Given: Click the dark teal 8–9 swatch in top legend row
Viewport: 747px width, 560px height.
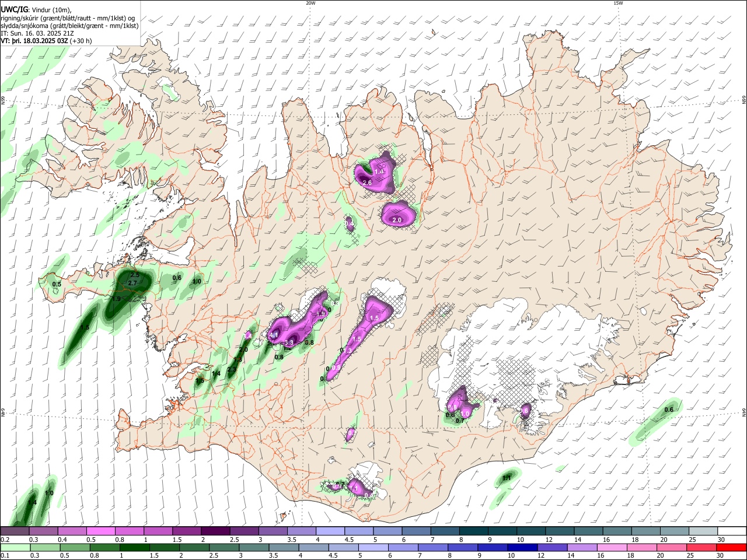Looking at the screenshot, I should [473, 531].
